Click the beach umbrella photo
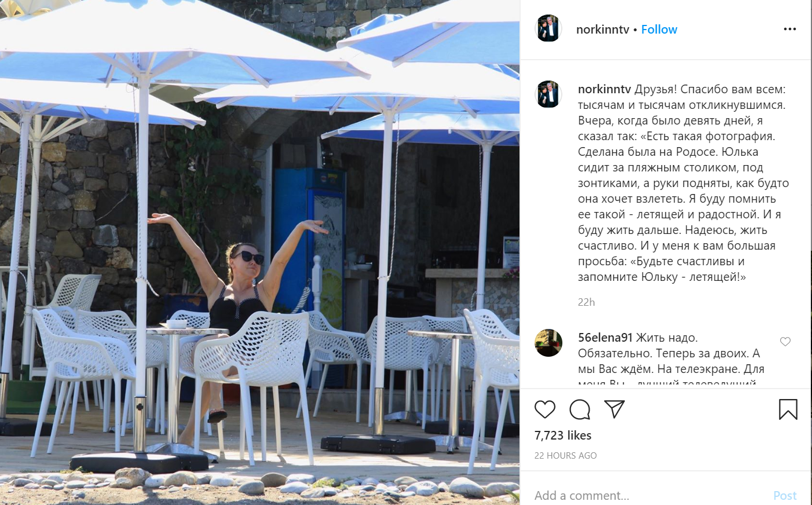812x505 pixels. coord(259,253)
